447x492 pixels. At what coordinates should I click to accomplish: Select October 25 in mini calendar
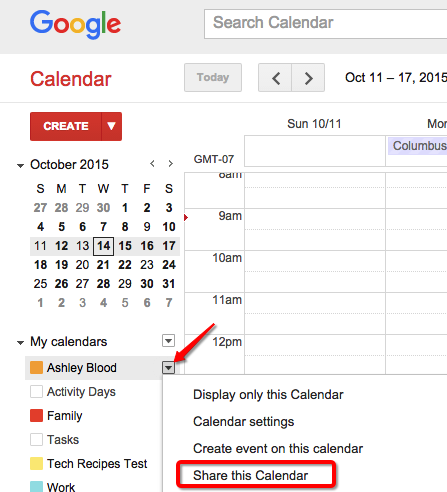(x=40, y=284)
